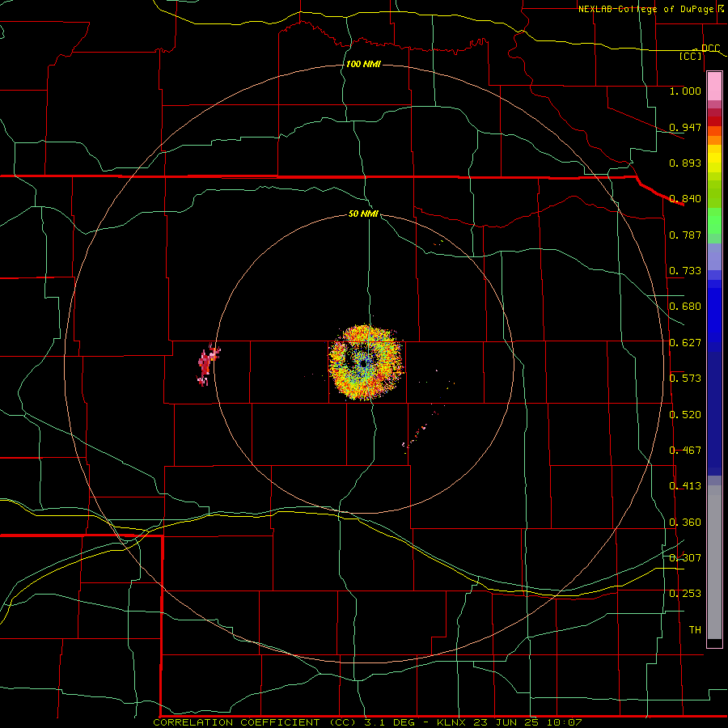Click the TH label on the scale
This screenshot has width=728, height=728.
coord(695,630)
